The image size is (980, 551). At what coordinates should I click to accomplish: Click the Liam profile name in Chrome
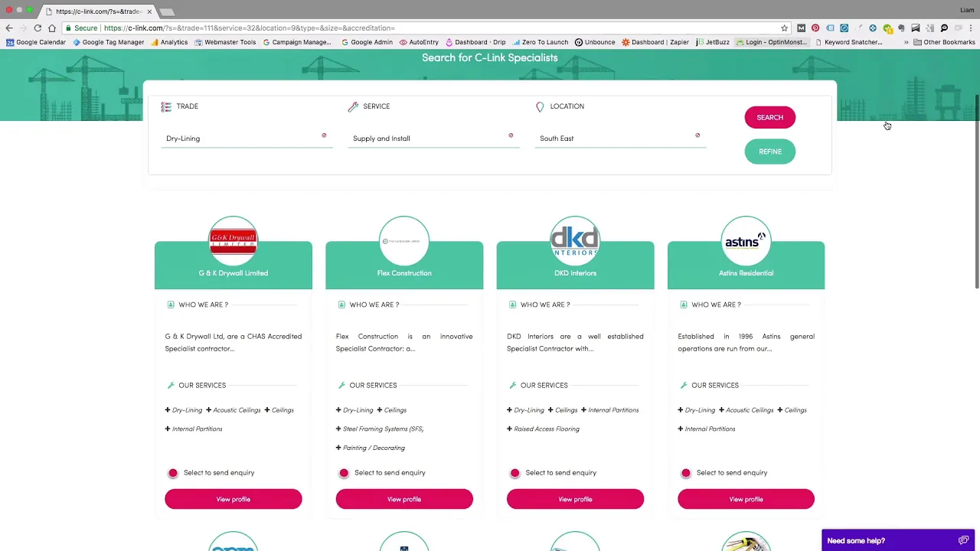tap(967, 10)
